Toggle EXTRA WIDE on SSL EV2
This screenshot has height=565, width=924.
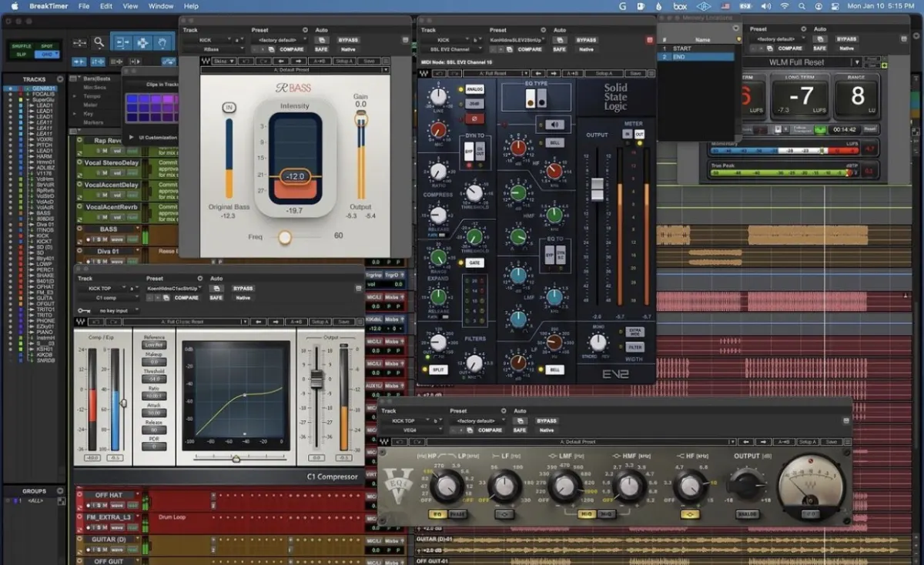click(635, 333)
